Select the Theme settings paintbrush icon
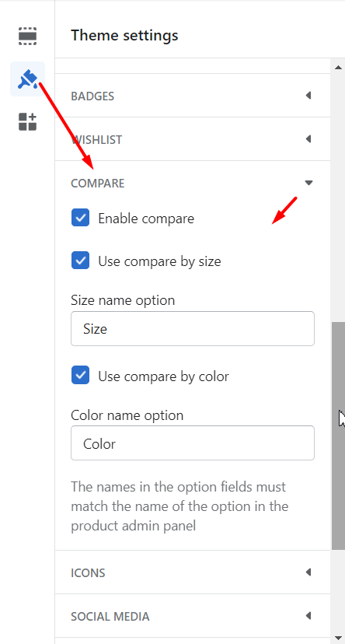The width and height of the screenshot is (345, 644). click(27, 79)
